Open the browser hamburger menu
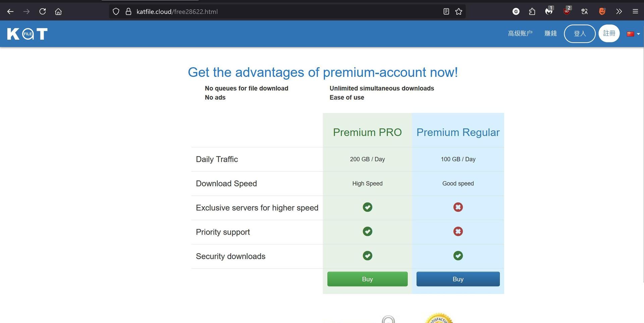644x323 pixels. tap(635, 12)
